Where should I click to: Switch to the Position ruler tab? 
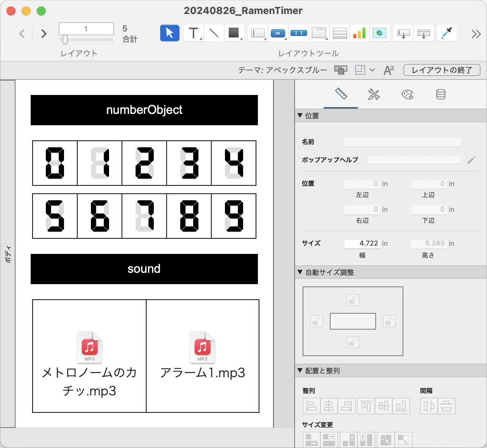pos(341,94)
